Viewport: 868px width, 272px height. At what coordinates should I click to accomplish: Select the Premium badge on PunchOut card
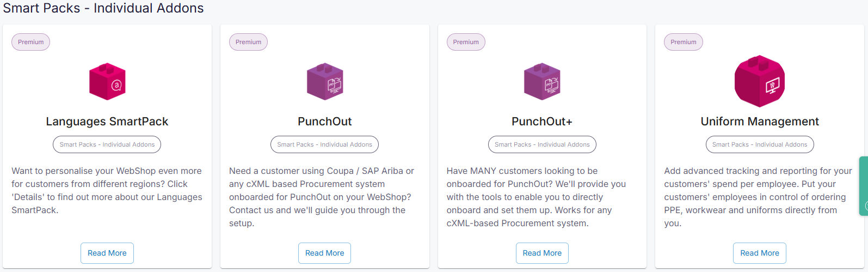pos(248,42)
